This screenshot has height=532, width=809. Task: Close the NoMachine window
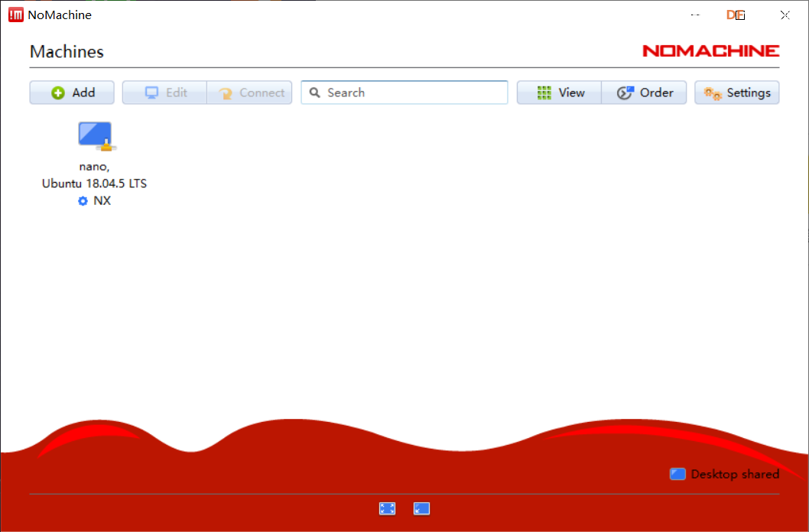tap(785, 15)
